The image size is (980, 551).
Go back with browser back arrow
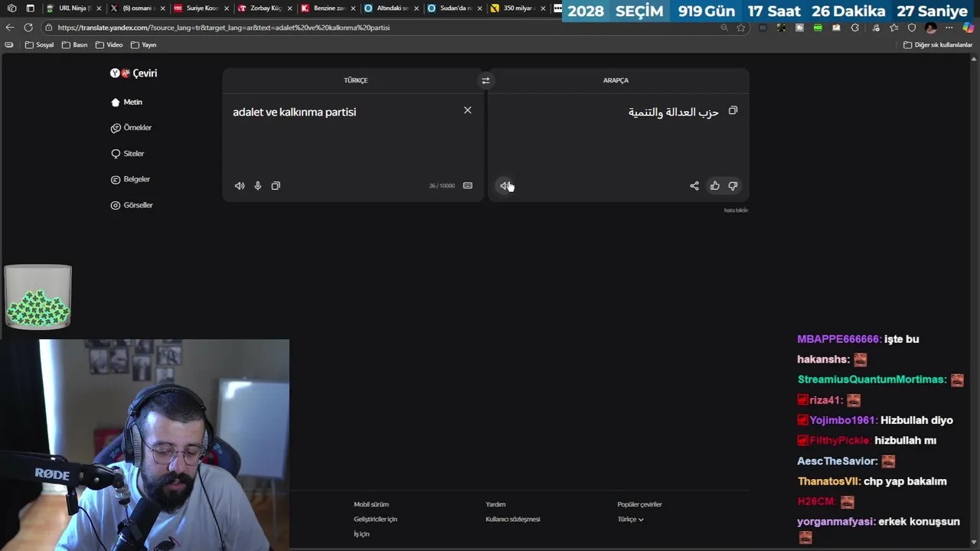[x=10, y=28]
